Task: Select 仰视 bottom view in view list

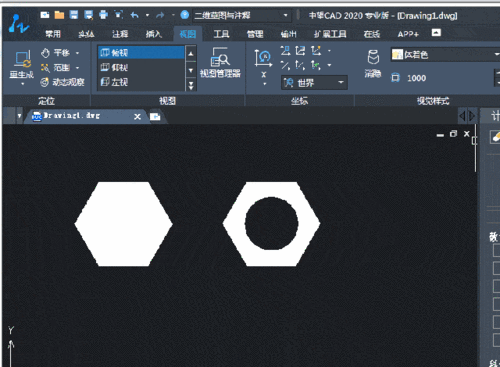Action: pos(141,68)
